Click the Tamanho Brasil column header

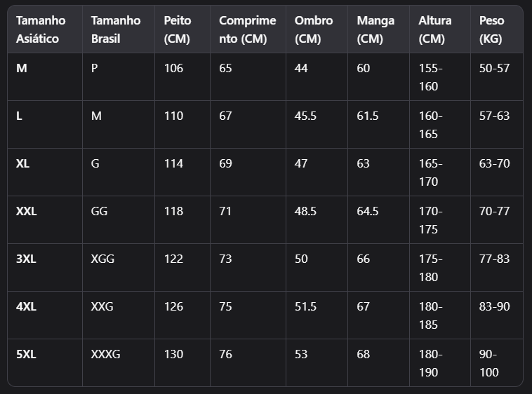pos(116,29)
